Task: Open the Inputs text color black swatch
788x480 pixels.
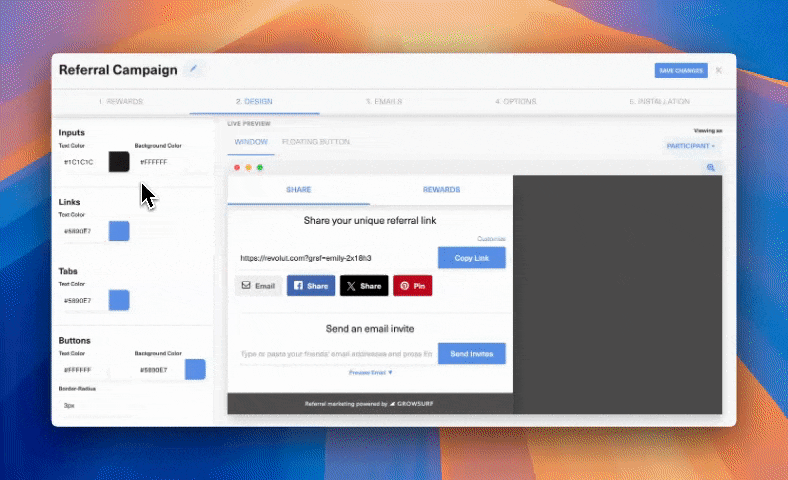Action: point(119,162)
